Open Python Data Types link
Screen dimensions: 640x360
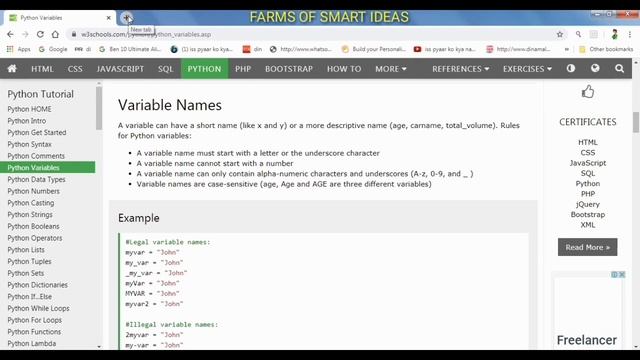click(36, 179)
